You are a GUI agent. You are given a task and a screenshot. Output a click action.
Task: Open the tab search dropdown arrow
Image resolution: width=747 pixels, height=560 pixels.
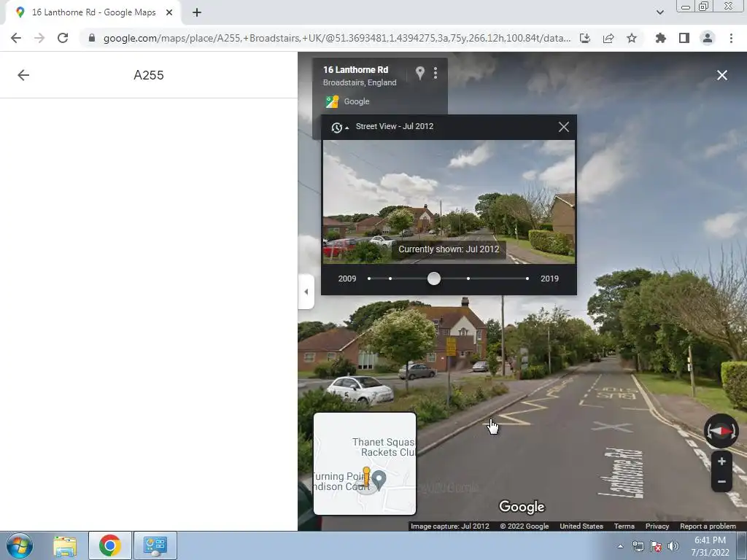click(x=659, y=12)
